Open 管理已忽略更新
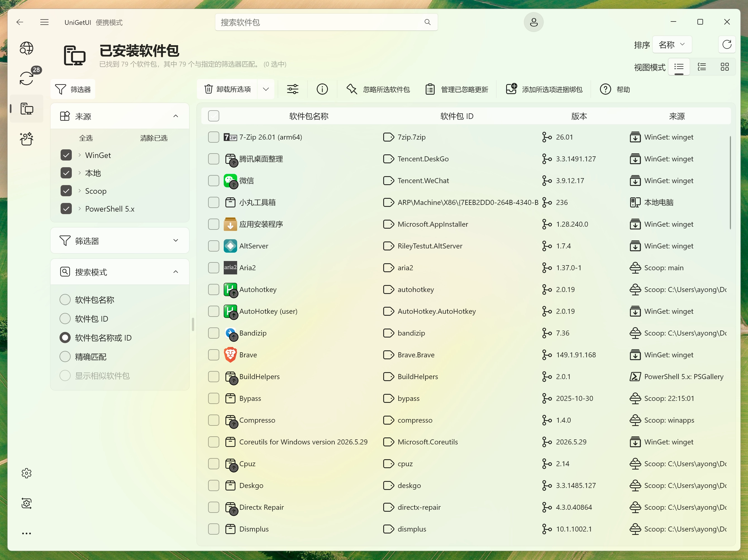 tap(457, 89)
